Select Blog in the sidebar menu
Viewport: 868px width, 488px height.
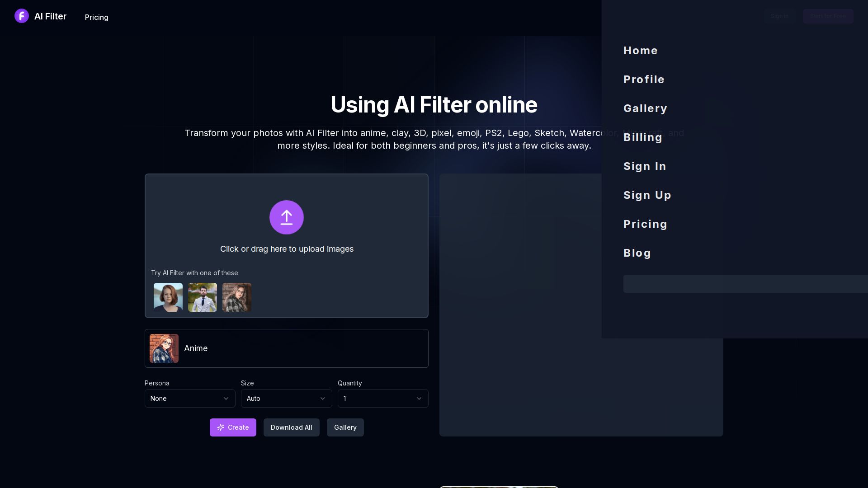[637, 253]
